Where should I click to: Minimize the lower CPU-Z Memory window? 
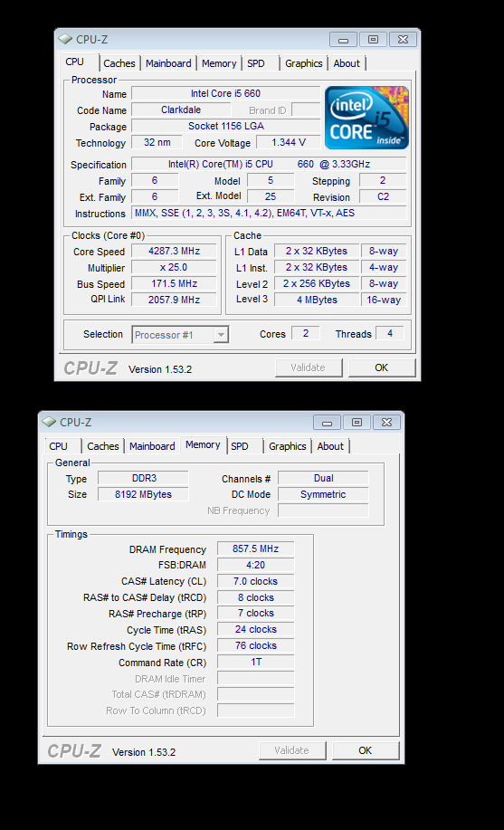coord(328,422)
